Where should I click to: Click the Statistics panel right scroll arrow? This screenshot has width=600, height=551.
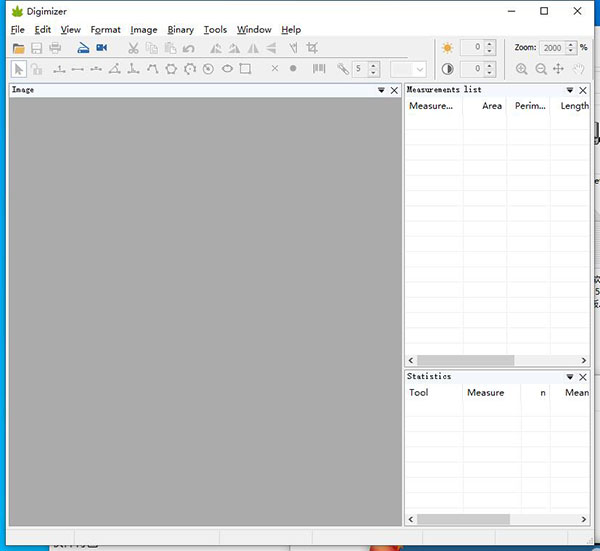click(584, 519)
